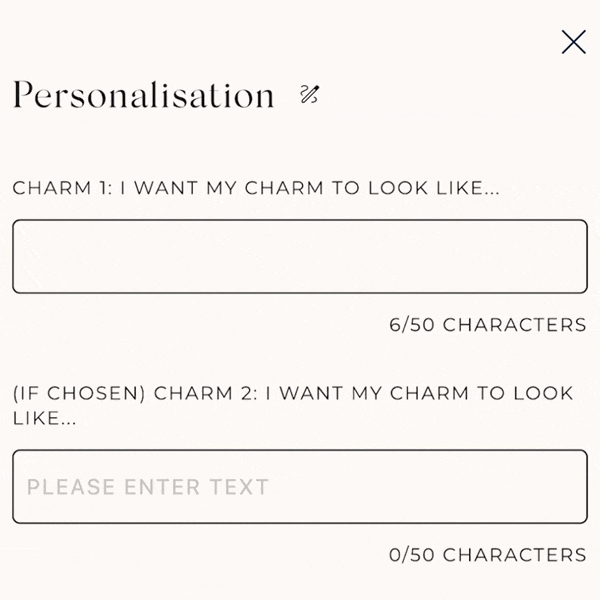Click the pencil icon beside Personalisation

point(309,95)
